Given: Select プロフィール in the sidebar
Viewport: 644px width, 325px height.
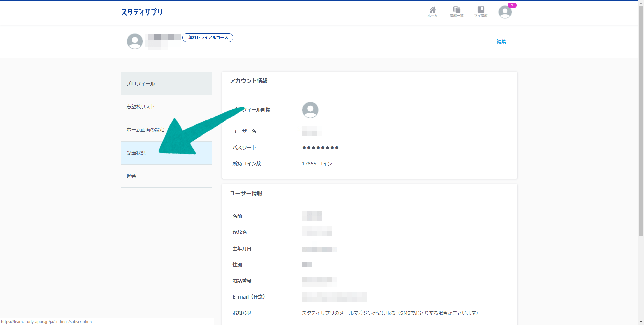Looking at the screenshot, I should click(x=166, y=84).
